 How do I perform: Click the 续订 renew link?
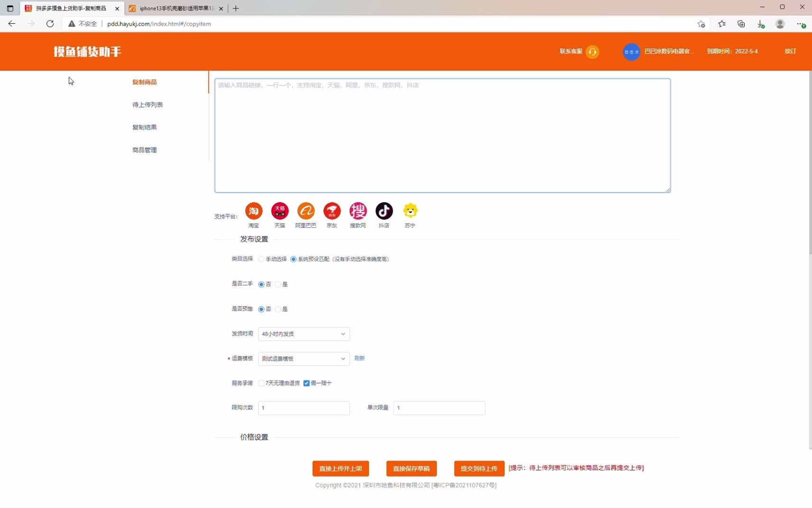point(790,51)
